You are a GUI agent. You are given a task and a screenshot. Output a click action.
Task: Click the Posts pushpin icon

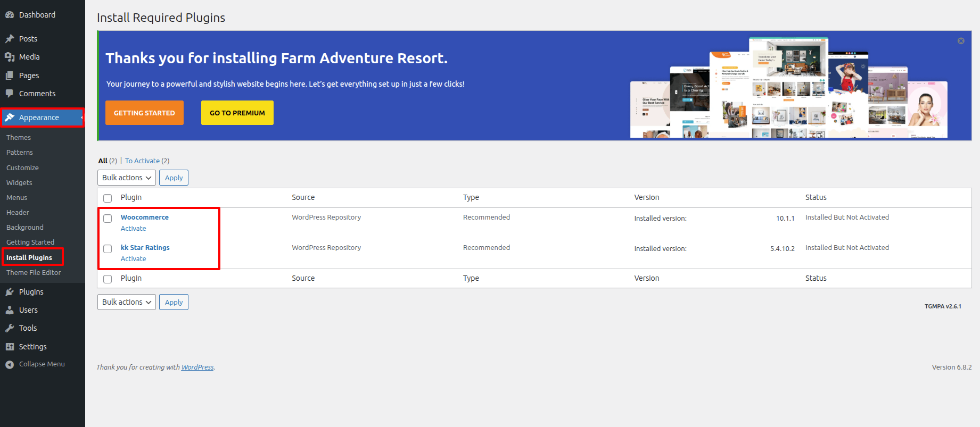pyautogui.click(x=10, y=39)
